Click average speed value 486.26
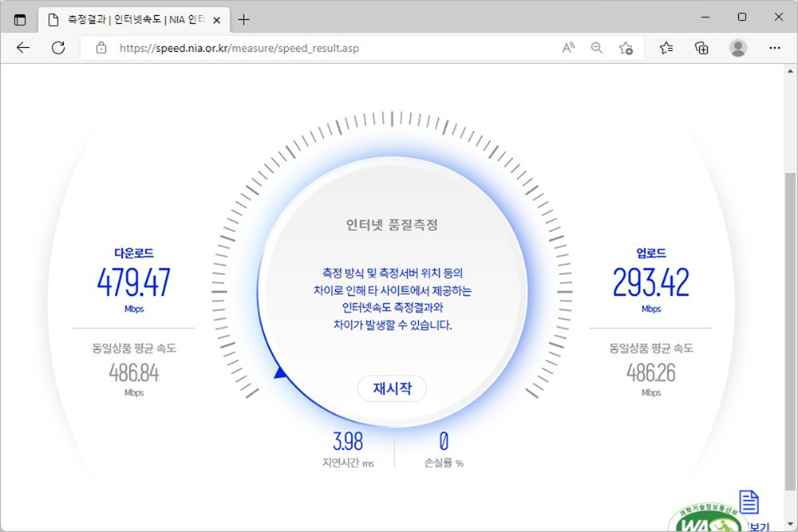This screenshot has height=532, width=798. pos(651,372)
